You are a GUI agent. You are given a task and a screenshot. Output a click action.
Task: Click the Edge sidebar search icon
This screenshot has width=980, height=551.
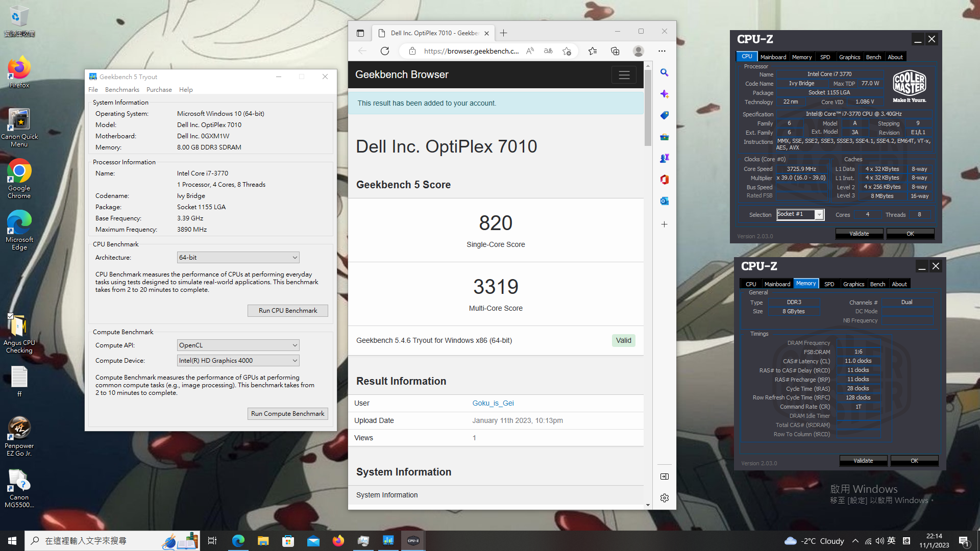coord(665,73)
